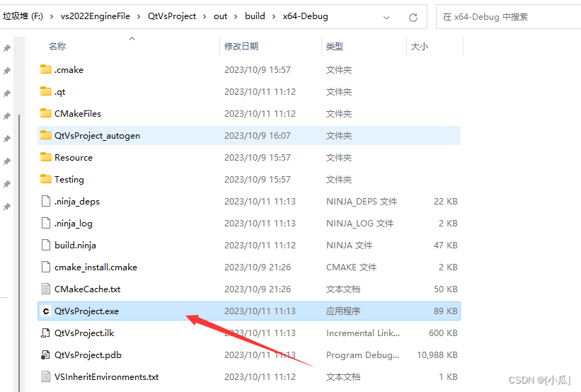The image size is (581, 392).
Task: Click the VSInheritEnvironments.txt document icon
Action: point(46,376)
